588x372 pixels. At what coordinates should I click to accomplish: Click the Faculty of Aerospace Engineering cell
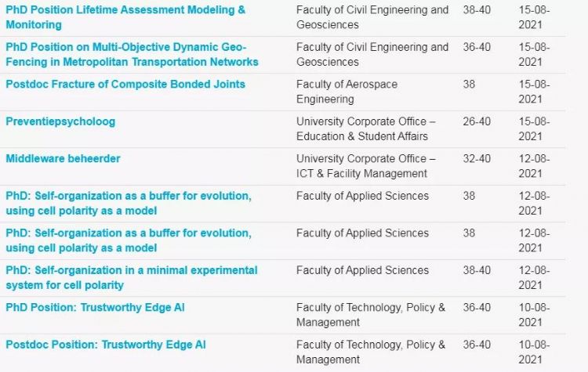point(347,92)
